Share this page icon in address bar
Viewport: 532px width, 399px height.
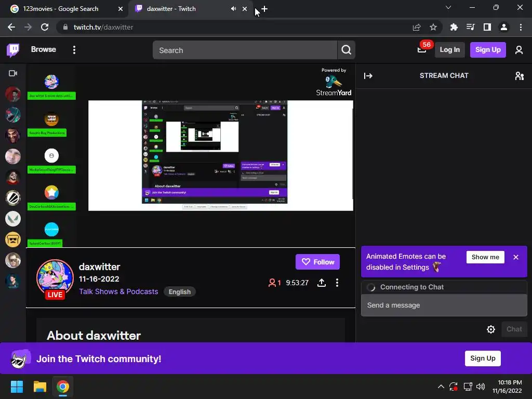417,27
